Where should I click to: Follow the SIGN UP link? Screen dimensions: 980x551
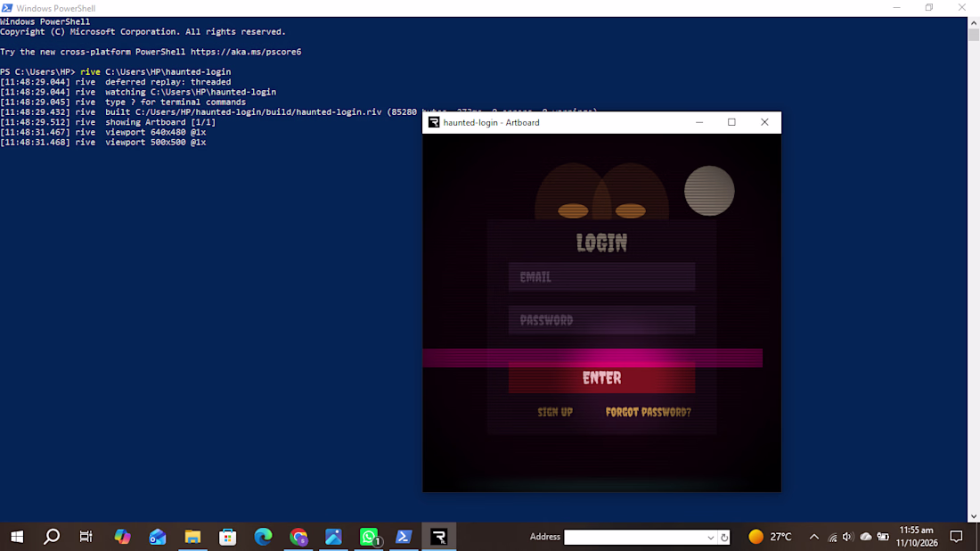click(555, 412)
